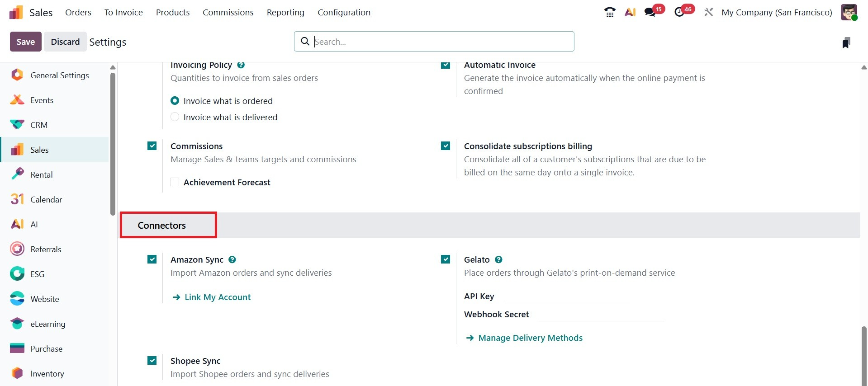Open the Configuration menu
This screenshot has height=386, width=868.
[x=344, y=12]
